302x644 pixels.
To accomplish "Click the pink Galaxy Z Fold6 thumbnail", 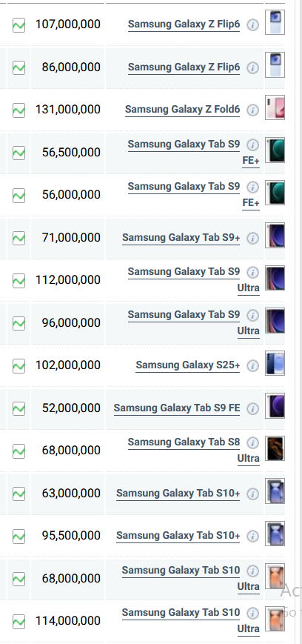I will point(275,107).
